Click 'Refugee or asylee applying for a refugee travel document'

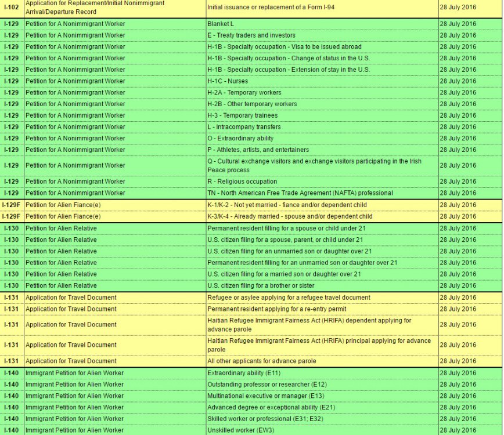pos(322,298)
